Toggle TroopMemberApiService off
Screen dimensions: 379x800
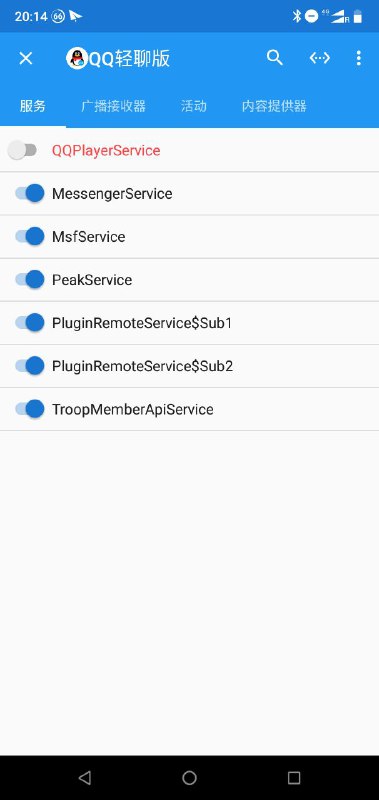(30, 409)
